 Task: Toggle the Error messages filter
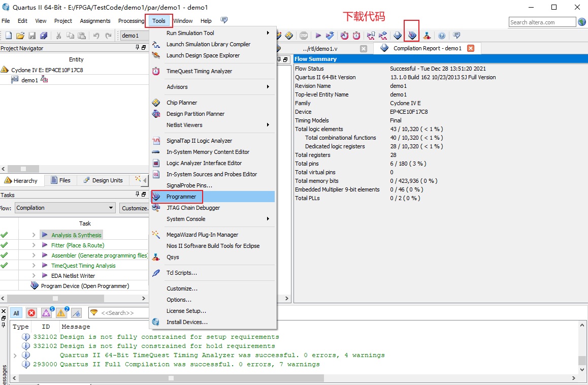(31, 313)
